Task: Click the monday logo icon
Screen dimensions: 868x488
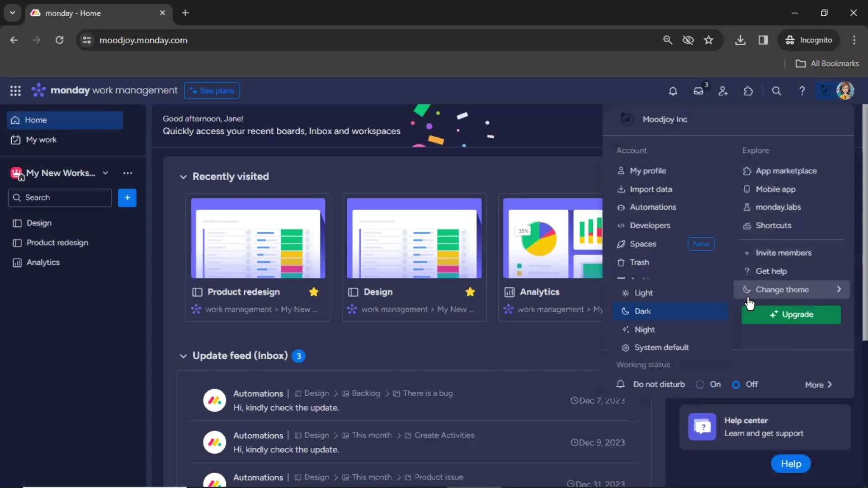Action: (x=38, y=90)
